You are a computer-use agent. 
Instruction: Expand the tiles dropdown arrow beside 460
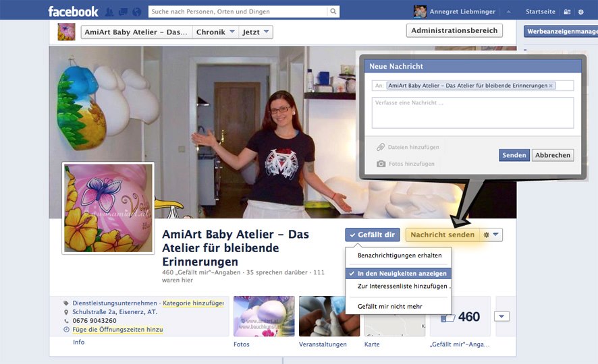click(x=501, y=316)
